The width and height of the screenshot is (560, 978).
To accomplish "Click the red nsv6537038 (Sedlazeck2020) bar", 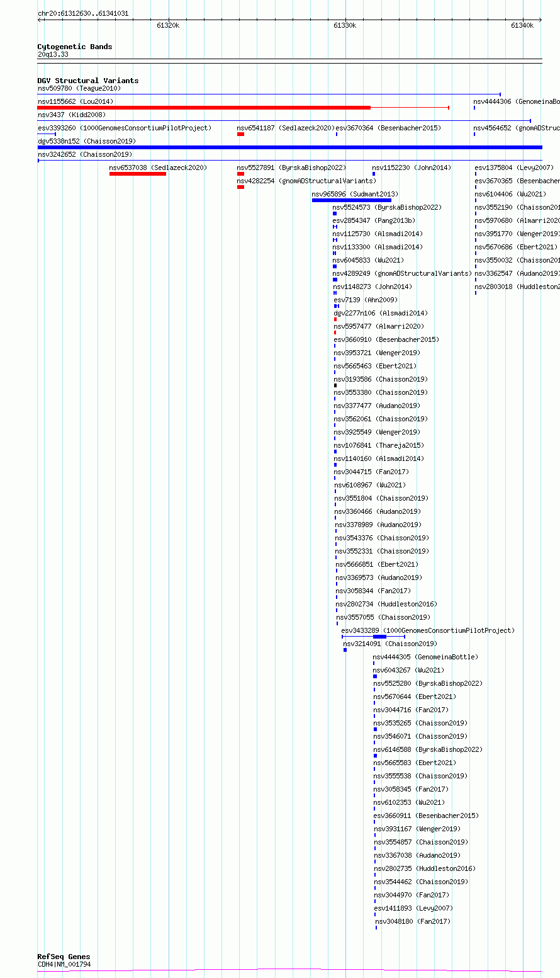I will [138, 174].
